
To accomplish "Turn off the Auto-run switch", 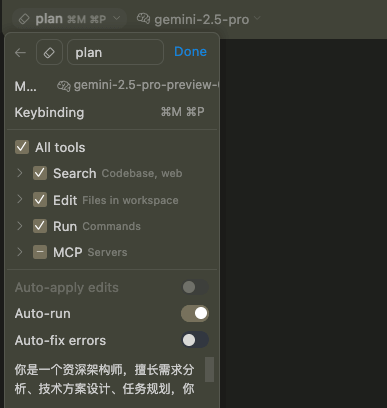I will 195,313.
